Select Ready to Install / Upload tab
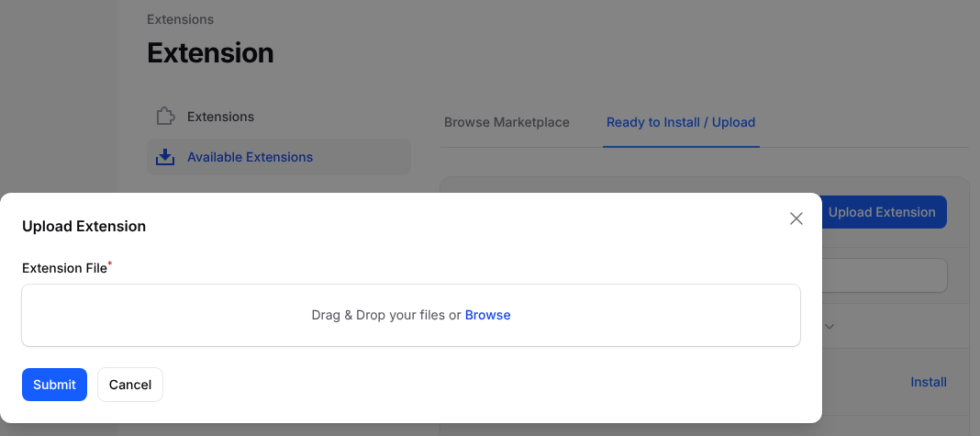The height and width of the screenshot is (436, 980). pos(681,122)
